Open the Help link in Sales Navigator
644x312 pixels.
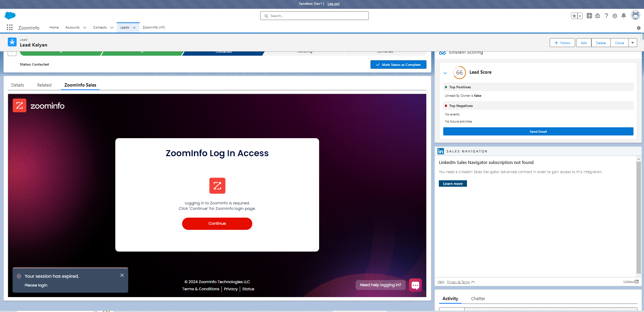click(x=441, y=282)
